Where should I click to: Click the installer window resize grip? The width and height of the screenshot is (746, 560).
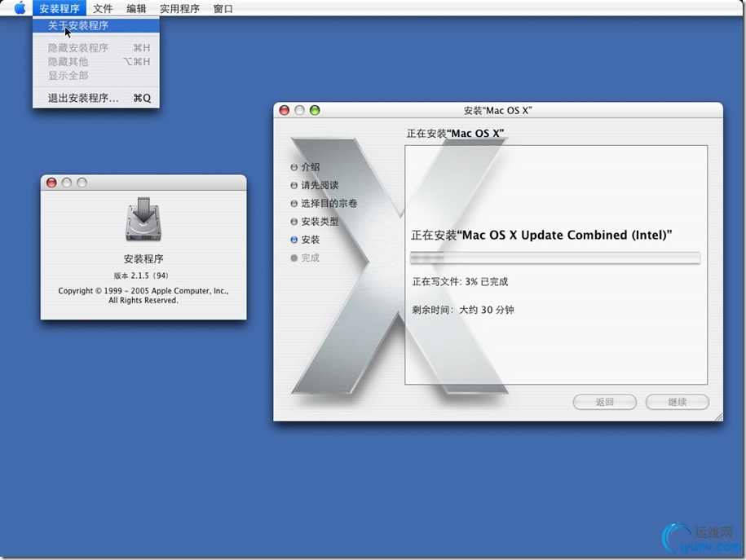click(718, 417)
